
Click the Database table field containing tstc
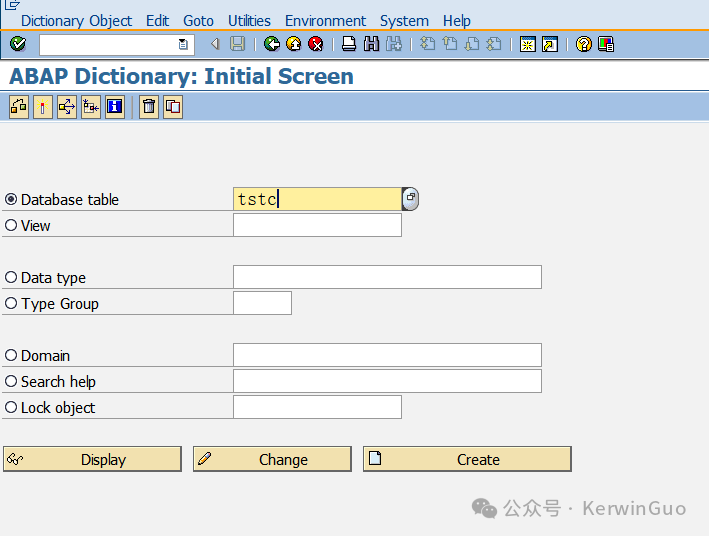pos(317,199)
